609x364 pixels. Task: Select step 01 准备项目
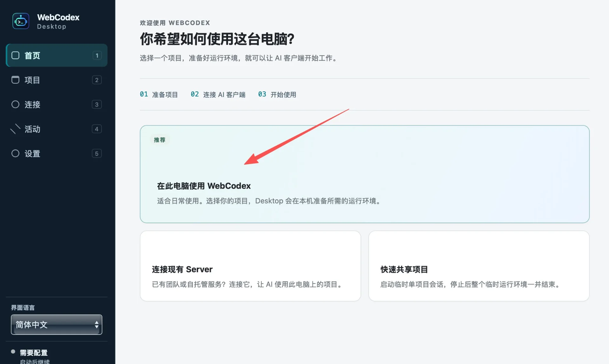point(159,94)
